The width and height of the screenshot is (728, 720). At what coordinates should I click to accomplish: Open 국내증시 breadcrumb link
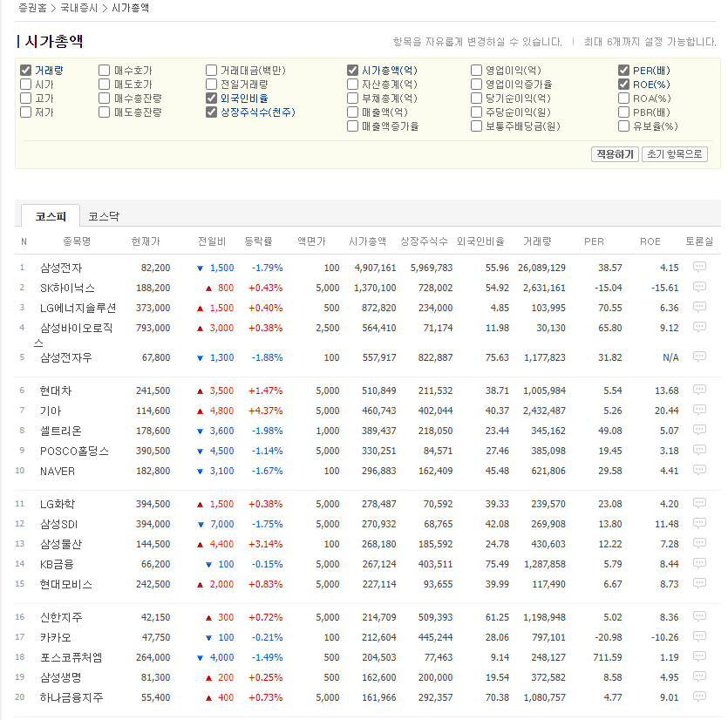tap(79, 8)
